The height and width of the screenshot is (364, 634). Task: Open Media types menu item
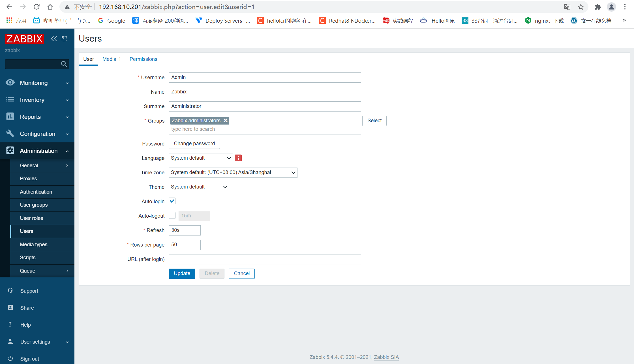(x=42, y=245)
